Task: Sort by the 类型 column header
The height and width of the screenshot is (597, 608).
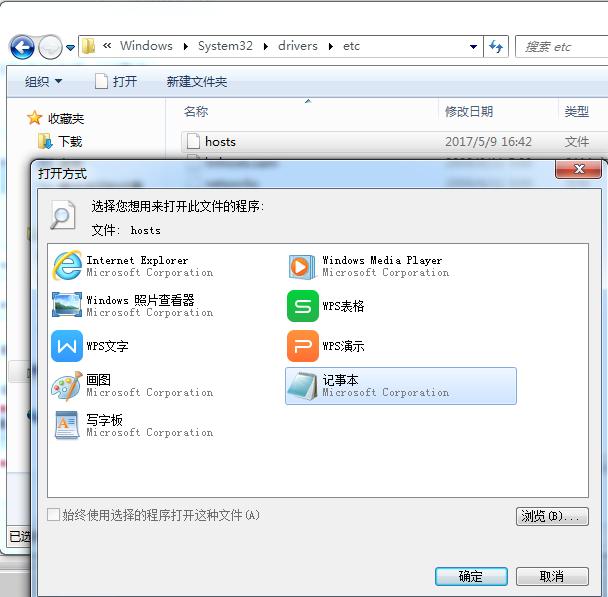Action: [x=577, y=112]
